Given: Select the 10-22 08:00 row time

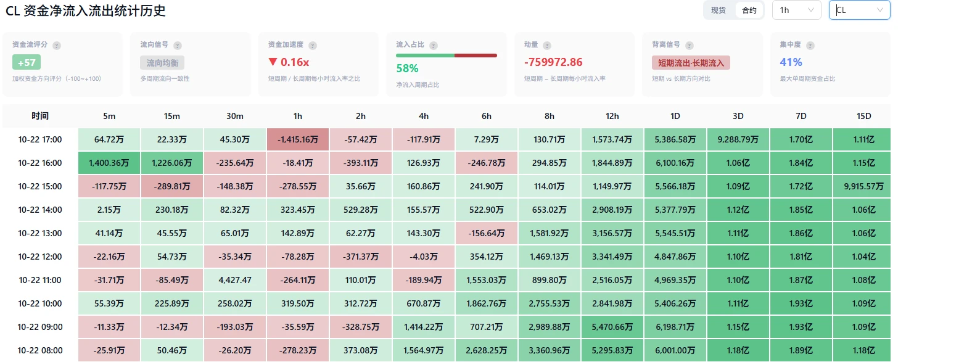Looking at the screenshot, I should 40,350.
